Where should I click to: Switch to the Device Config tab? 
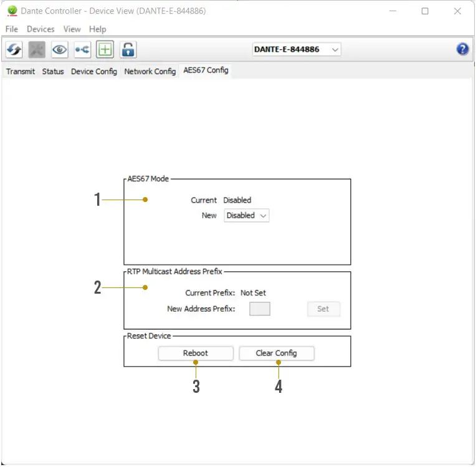[x=94, y=72]
